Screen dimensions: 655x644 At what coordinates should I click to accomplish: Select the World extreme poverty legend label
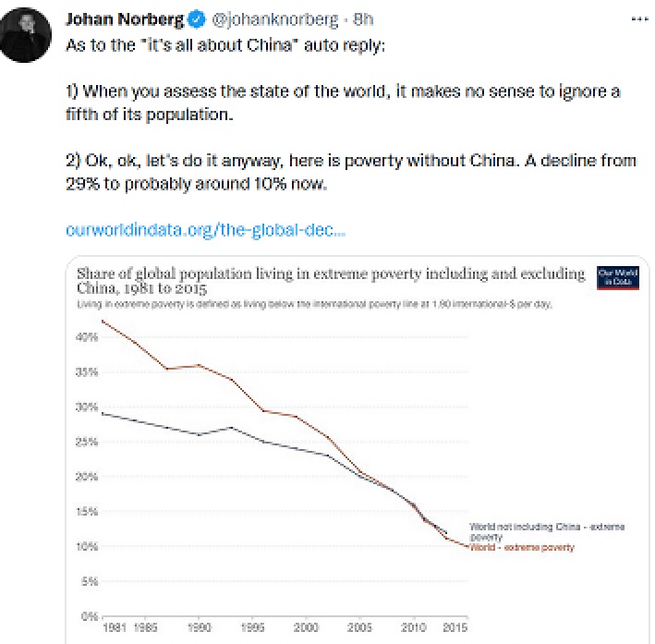(x=522, y=548)
